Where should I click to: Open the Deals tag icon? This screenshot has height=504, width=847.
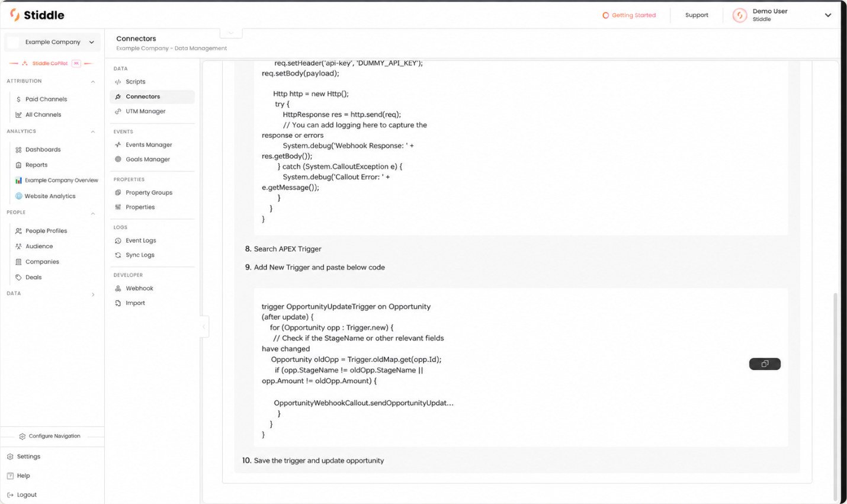coord(19,277)
